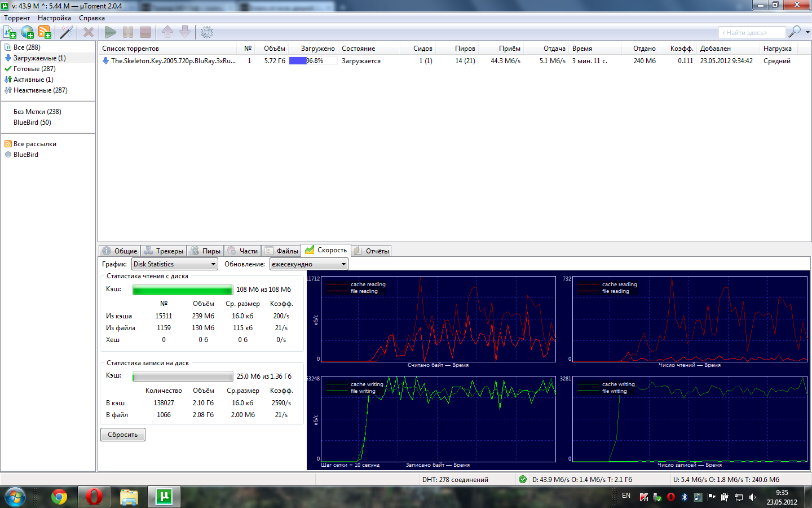Click the gray write cache usage bar
The height and width of the screenshot is (508, 812).
click(183, 376)
